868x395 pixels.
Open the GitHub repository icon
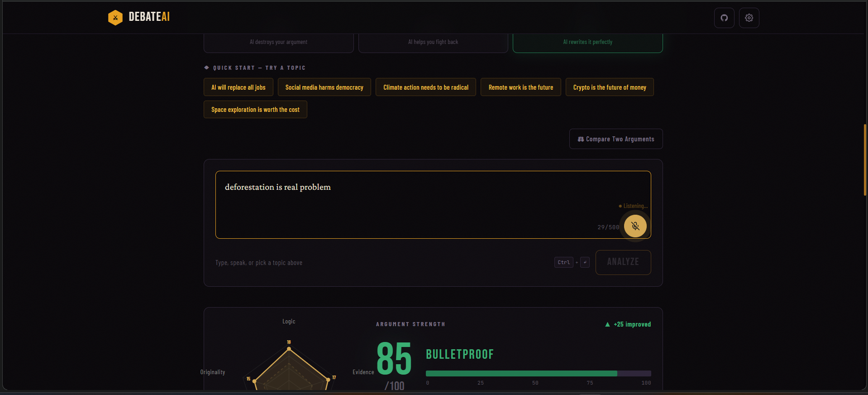pos(724,18)
